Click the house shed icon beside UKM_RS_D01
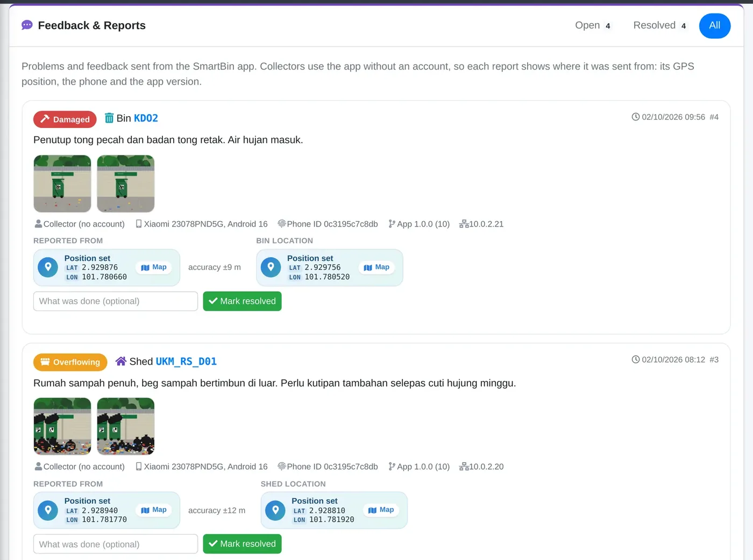This screenshot has height=560, width=753. tap(121, 361)
